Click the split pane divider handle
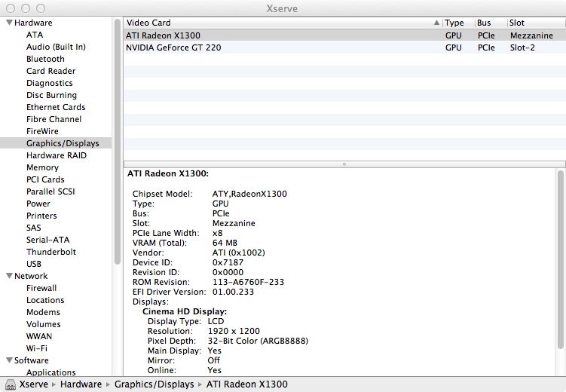This screenshot has height=392, width=566. pos(344,164)
